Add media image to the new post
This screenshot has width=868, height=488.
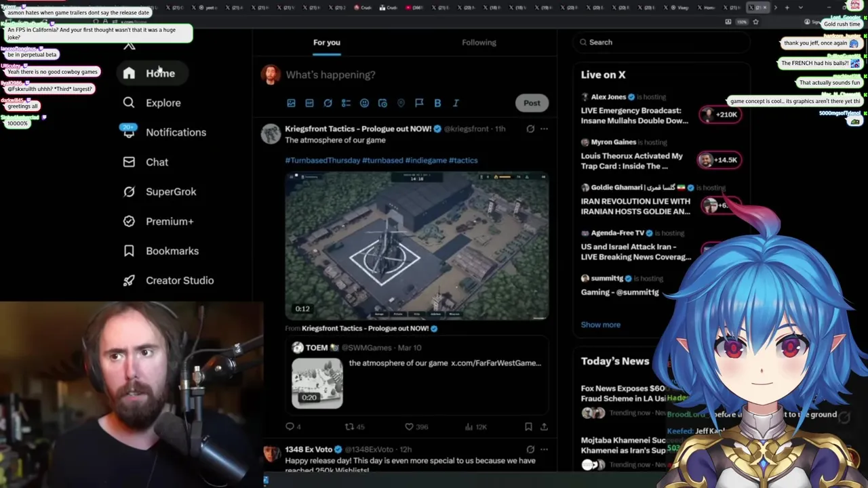(291, 103)
